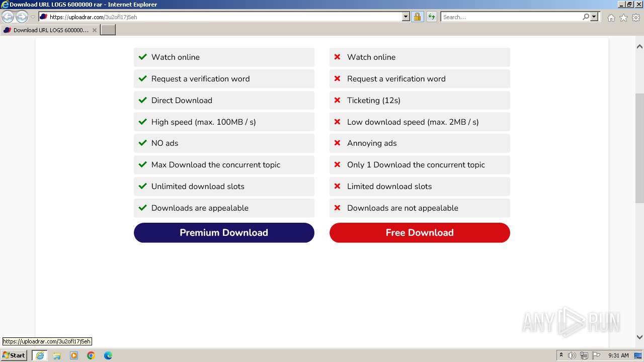Open recent pages dropdown next to Forward

click(x=33, y=17)
